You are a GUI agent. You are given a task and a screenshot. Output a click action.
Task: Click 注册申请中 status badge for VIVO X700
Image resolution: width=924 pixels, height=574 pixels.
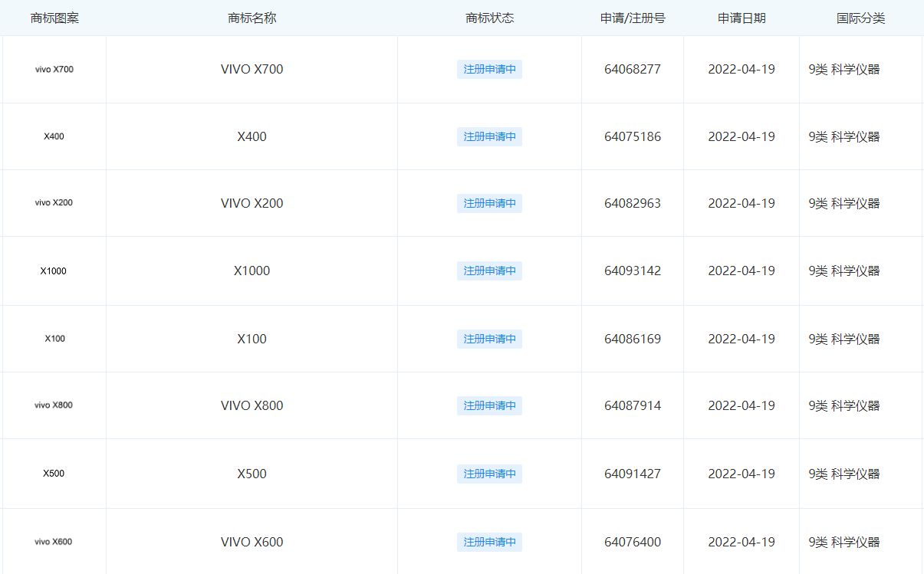(x=489, y=69)
